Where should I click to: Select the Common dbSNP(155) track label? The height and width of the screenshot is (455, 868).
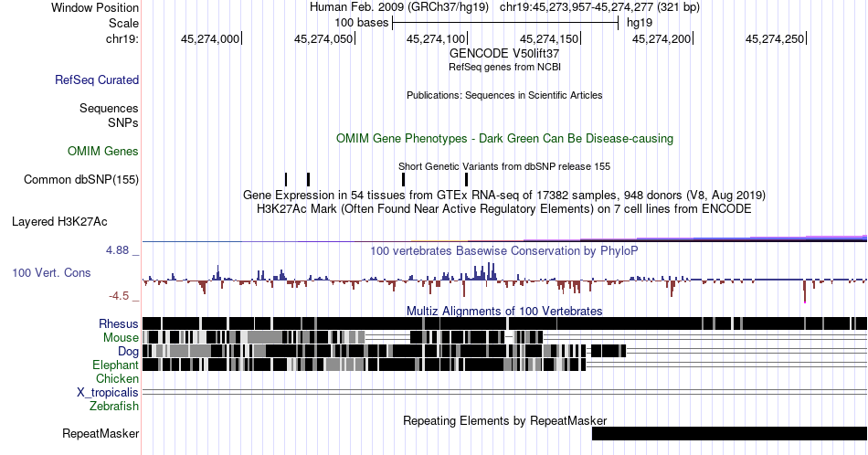coord(81,179)
